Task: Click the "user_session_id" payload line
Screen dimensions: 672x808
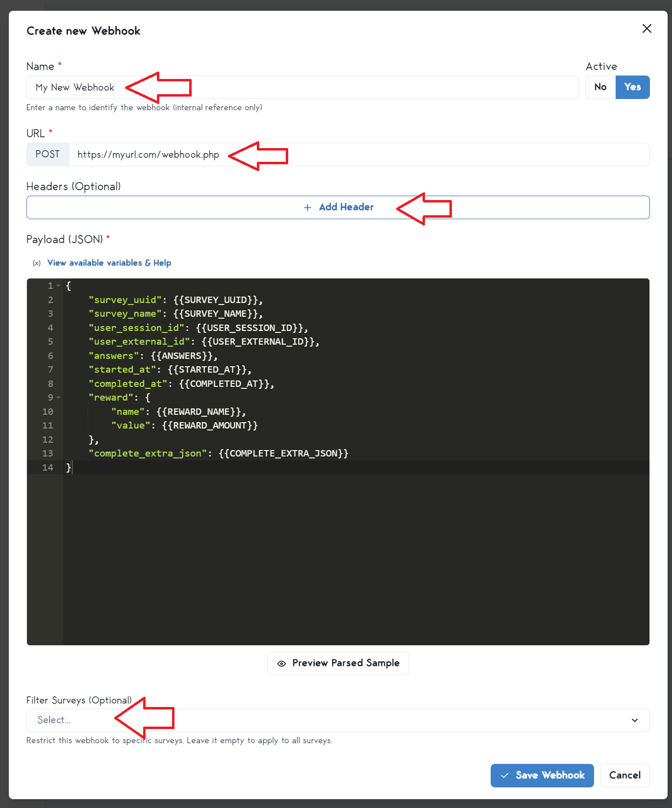Action: [198, 328]
